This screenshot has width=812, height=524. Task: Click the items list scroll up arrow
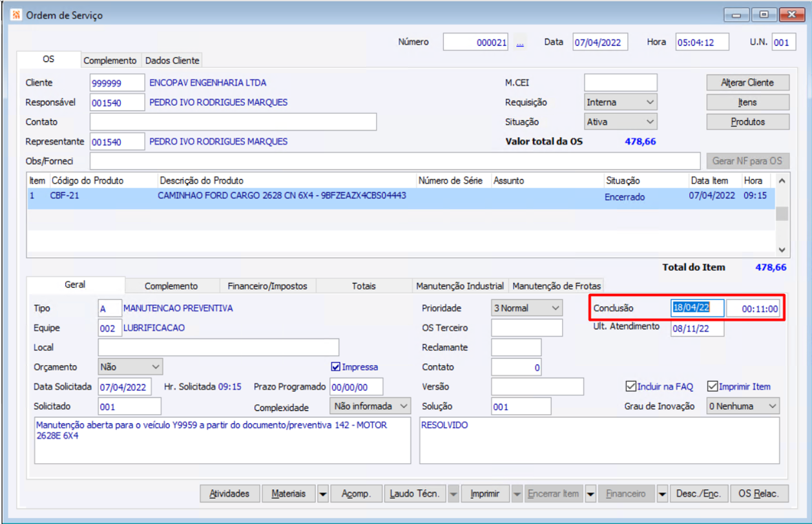[782, 181]
